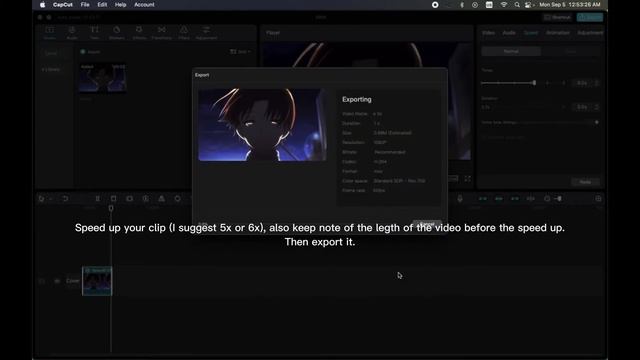Viewport: 640px width, 360px height.
Task: Click the Split icon in timeline toolbar
Action: pos(98,199)
